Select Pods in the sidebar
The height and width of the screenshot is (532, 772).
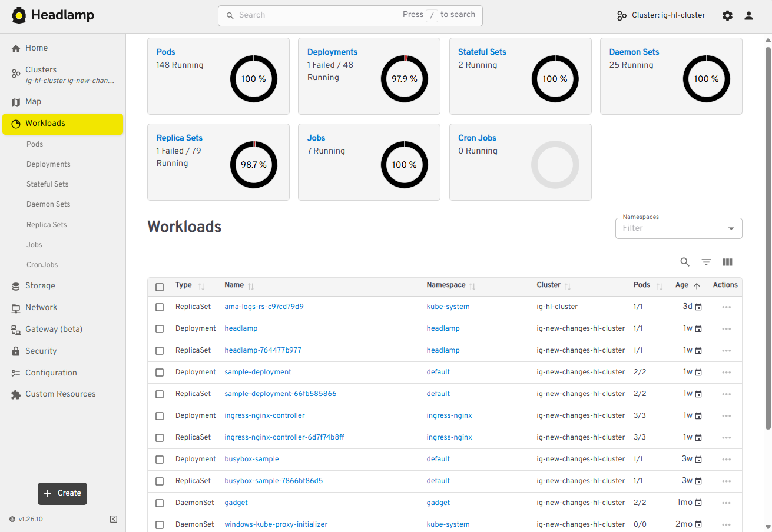[x=35, y=144]
